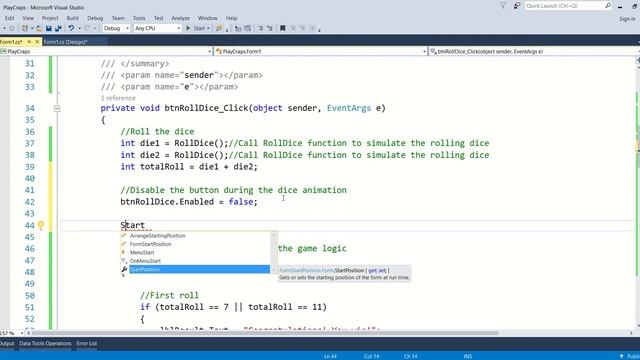The height and width of the screenshot is (360, 640).
Task: Open the Debug menu
Action: [x=95, y=18]
